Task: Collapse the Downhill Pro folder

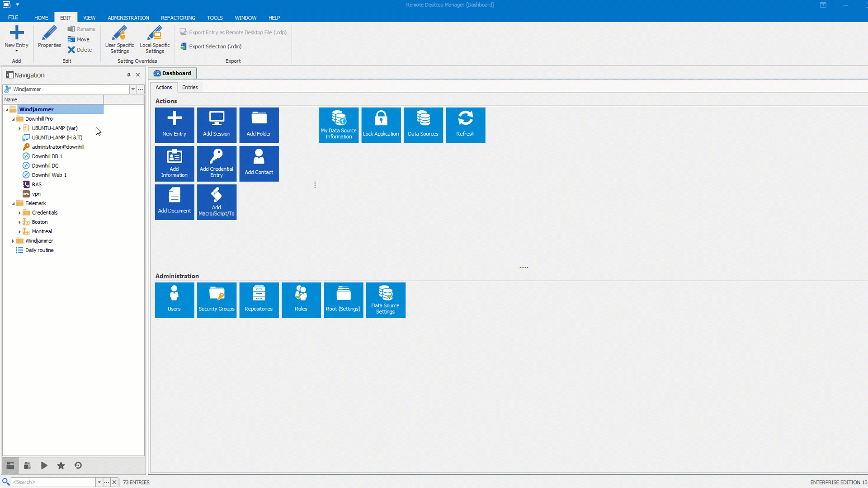Action: pyautogui.click(x=13, y=119)
